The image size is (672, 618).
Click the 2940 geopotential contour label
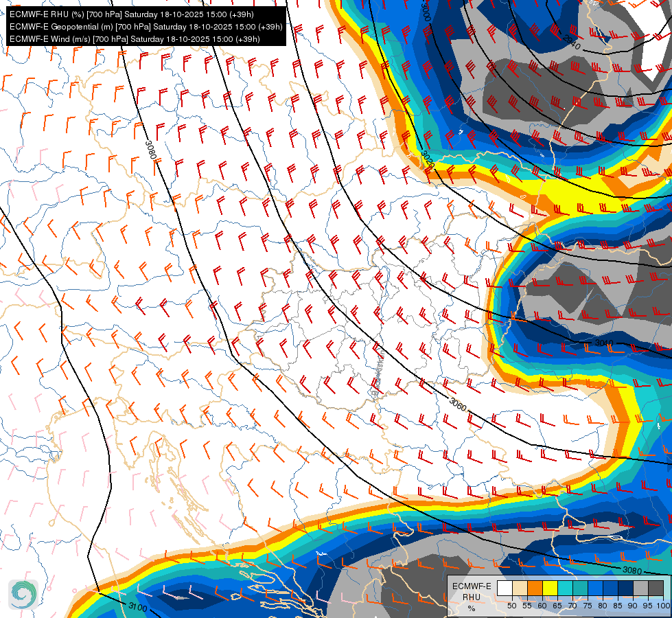571,42
